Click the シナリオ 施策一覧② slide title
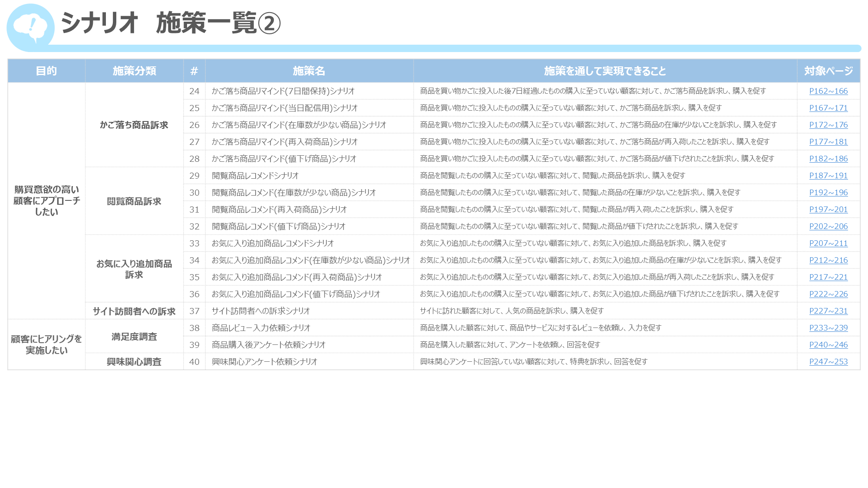The height and width of the screenshot is (488, 868). pos(171,23)
